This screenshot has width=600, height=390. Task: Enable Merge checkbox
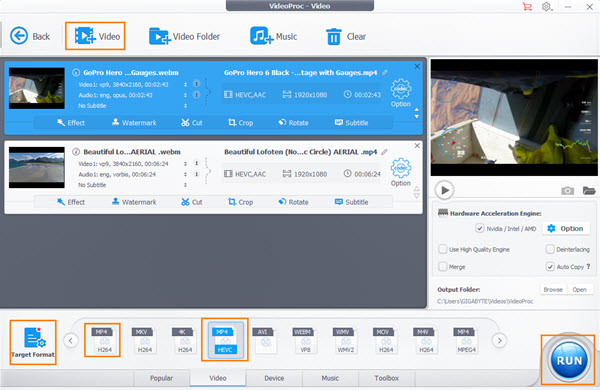442,266
